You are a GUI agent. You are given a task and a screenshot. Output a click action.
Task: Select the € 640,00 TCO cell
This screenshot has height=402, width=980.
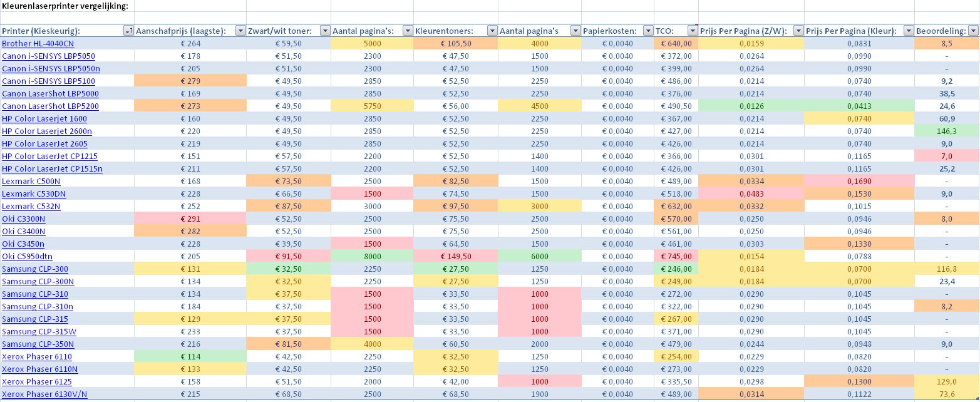pyautogui.click(x=676, y=44)
